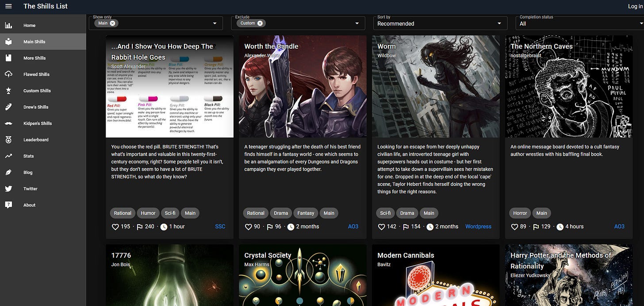Click the Custom Shills star icon
Screen dimensions: 644x306
pyautogui.click(x=8, y=91)
